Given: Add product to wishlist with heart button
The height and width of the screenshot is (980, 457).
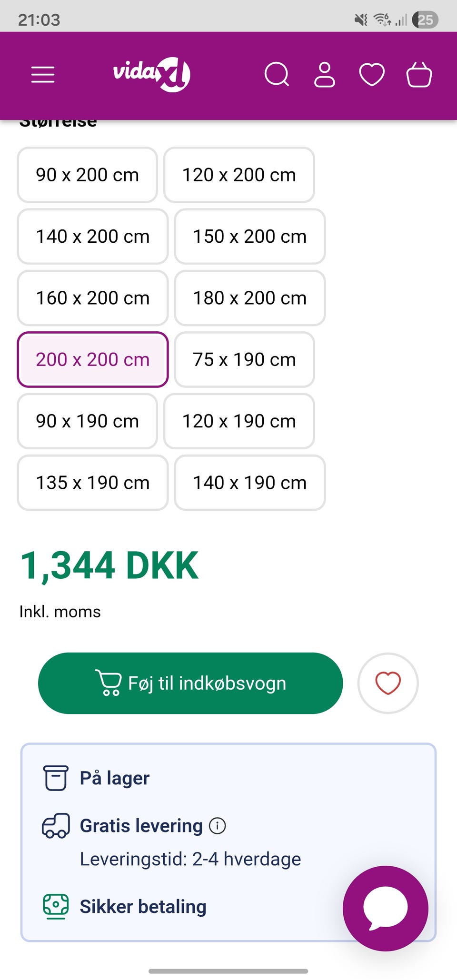Looking at the screenshot, I should coord(388,683).
